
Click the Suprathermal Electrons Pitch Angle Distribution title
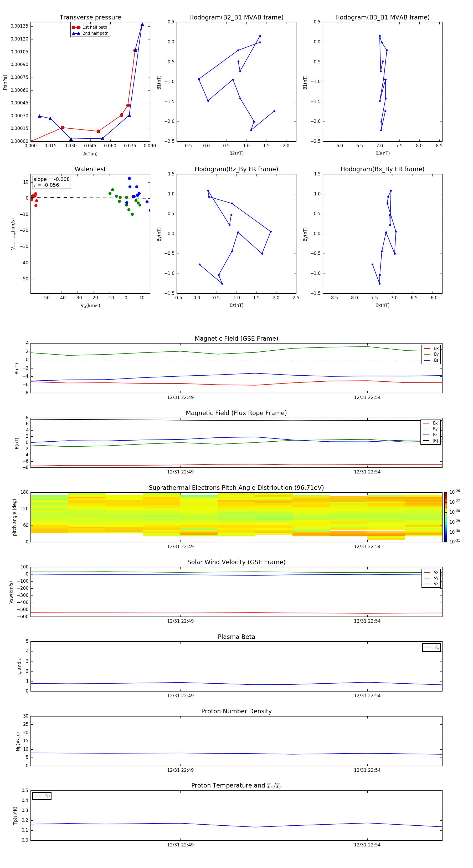[236, 488]
